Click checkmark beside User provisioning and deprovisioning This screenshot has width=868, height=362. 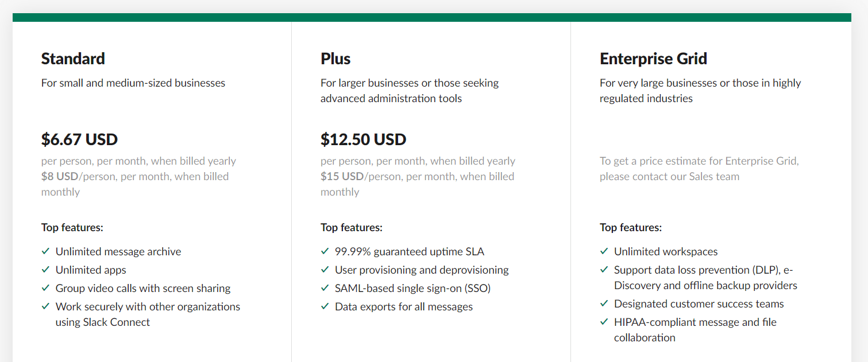(325, 270)
